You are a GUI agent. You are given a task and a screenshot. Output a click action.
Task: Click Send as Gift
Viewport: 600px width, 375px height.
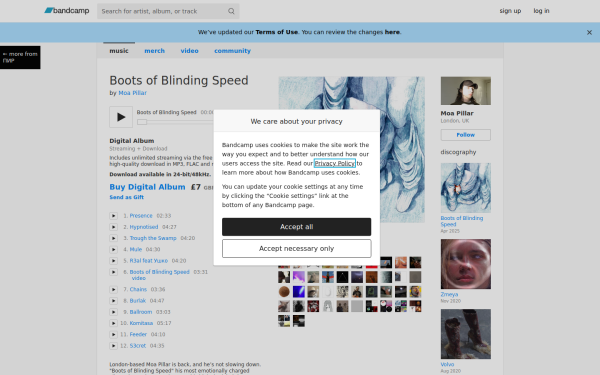(127, 197)
